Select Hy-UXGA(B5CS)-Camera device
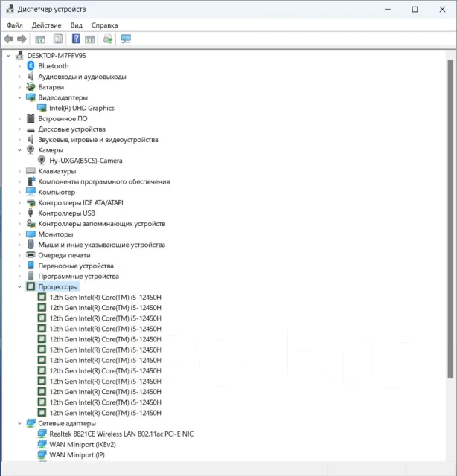The image size is (457, 476). [x=86, y=161]
